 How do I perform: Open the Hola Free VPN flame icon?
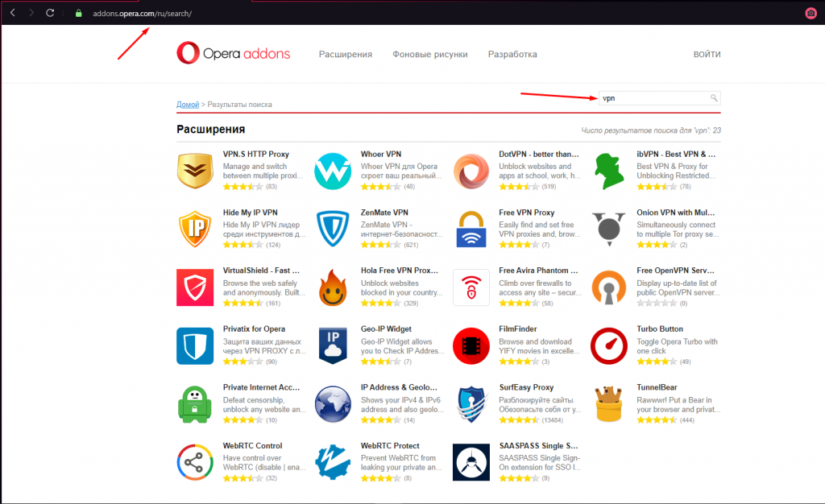click(333, 287)
